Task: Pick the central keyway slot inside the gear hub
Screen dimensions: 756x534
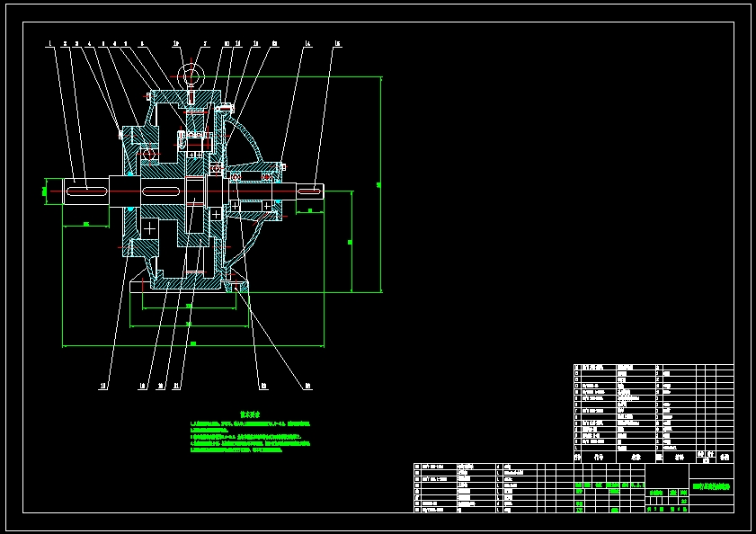Action: (x=161, y=192)
